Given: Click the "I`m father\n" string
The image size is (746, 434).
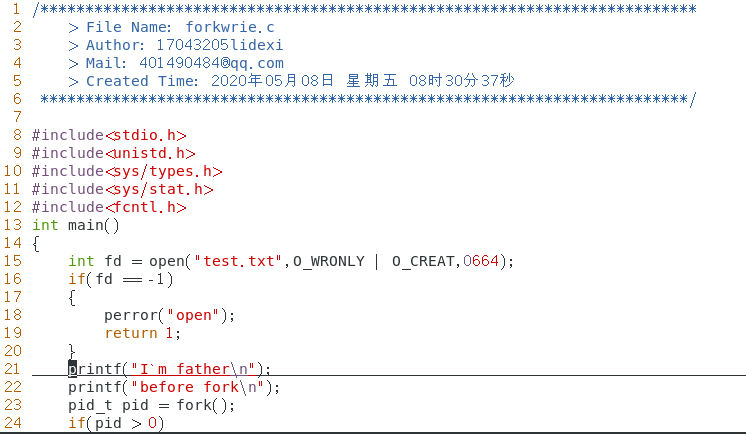Looking at the screenshot, I should (x=194, y=369).
